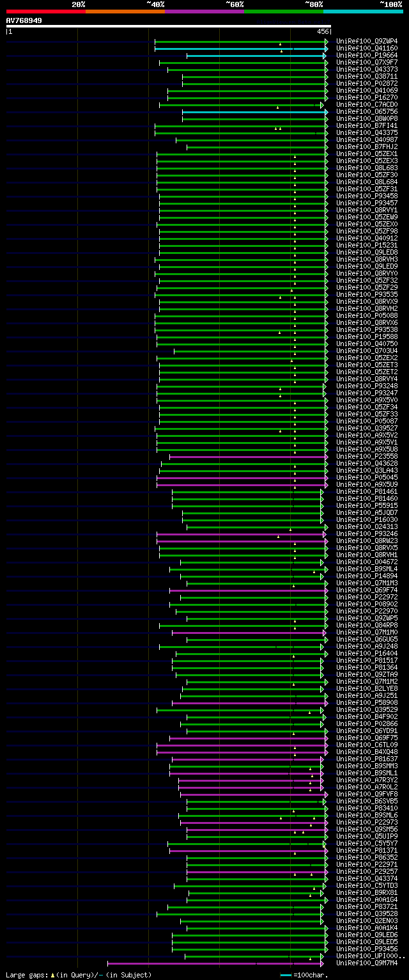The image size is (409, 980).
Task: Select the UniRef100_Q41069 label
Action: (366, 90)
